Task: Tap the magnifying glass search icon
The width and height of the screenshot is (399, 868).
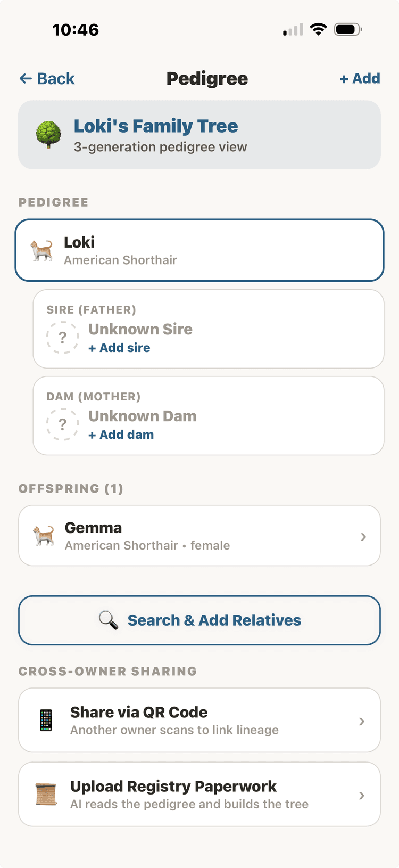Action: click(109, 620)
